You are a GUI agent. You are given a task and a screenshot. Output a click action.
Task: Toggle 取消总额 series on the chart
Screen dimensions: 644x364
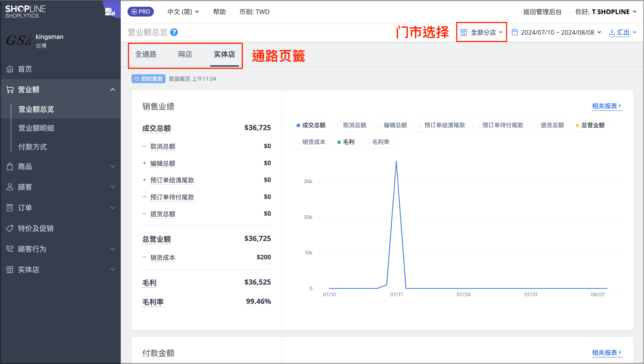point(352,125)
